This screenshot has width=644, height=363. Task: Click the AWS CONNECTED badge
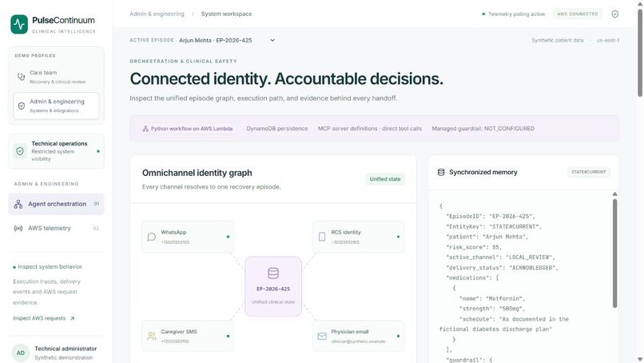(578, 14)
